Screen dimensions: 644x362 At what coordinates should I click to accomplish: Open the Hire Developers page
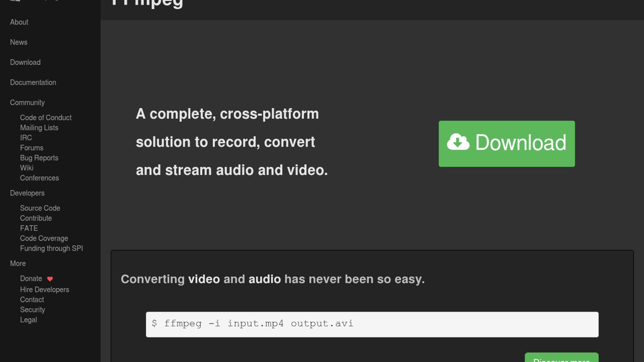point(44,290)
